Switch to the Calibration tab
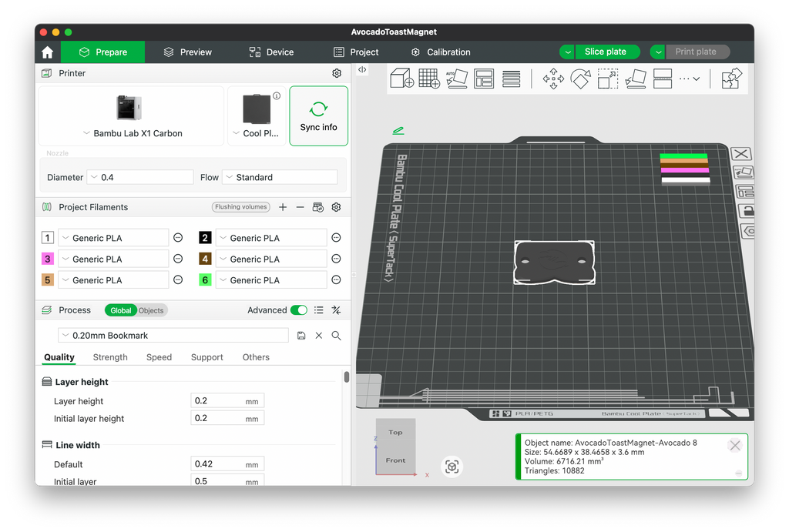The image size is (789, 532). [x=441, y=52]
